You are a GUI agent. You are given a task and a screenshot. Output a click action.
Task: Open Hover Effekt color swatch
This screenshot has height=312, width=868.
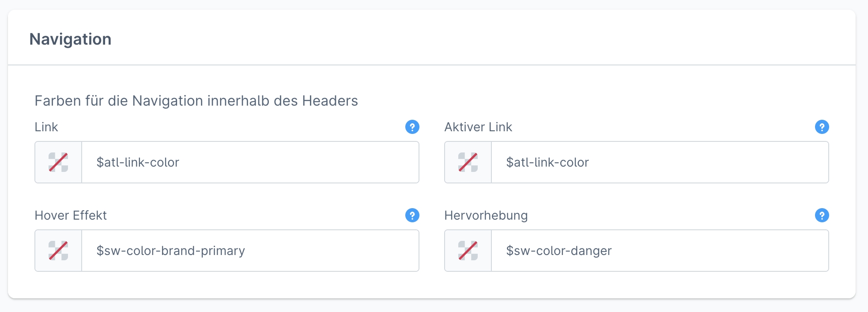click(58, 251)
